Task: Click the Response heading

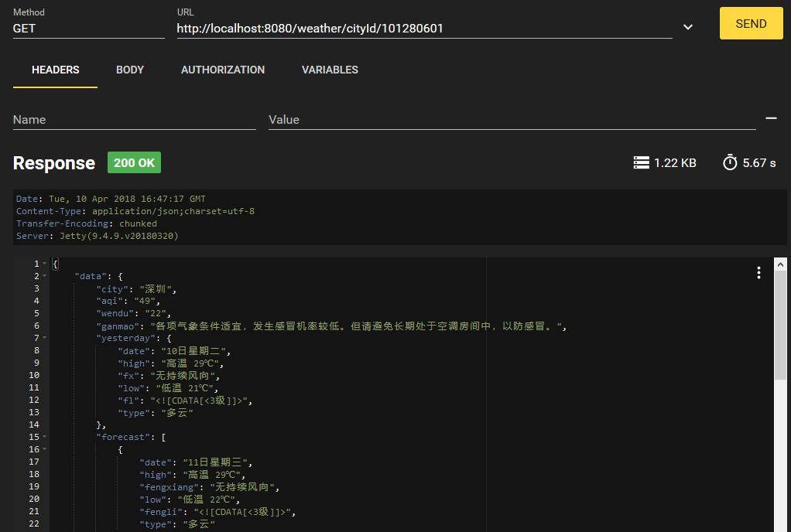Action: 54,162
